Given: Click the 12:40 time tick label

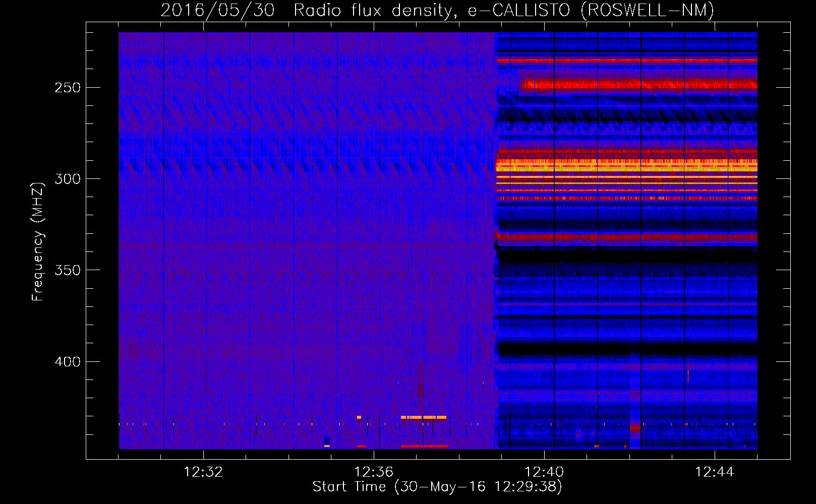Looking at the screenshot, I should (544, 472).
